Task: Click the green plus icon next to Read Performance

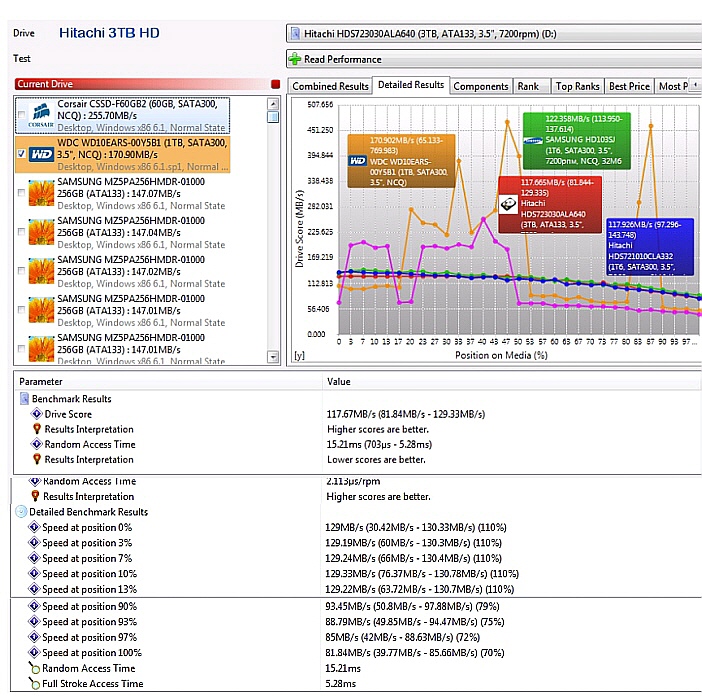Action: (x=295, y=59)
